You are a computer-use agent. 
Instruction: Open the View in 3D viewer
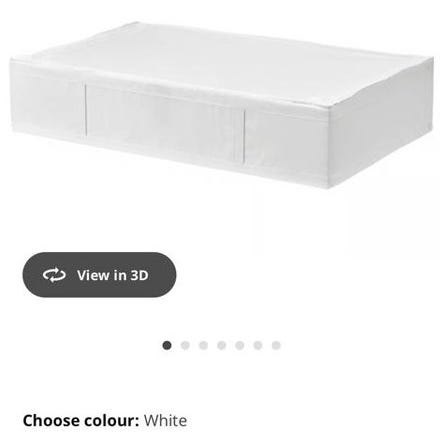[x=99, y=275]
